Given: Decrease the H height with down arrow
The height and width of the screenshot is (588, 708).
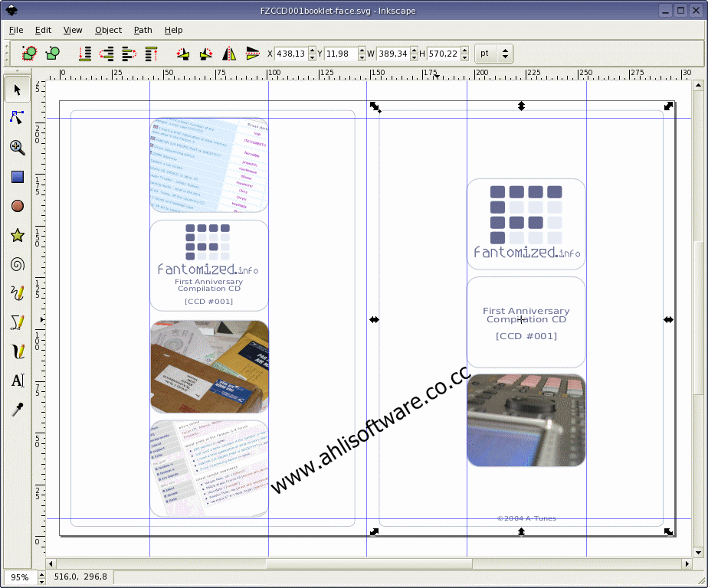Looking at the screenshot, I should click(464, 57).
